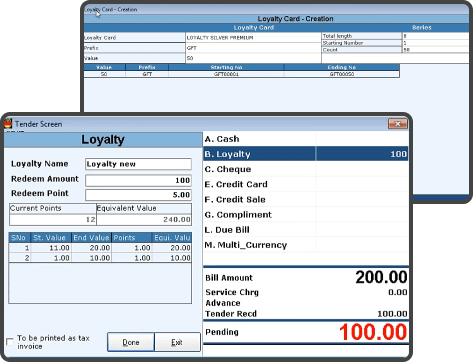473x362 pixels.
Task: Pick M. Multi_Currency option
Action: click(x=306, y=245)
